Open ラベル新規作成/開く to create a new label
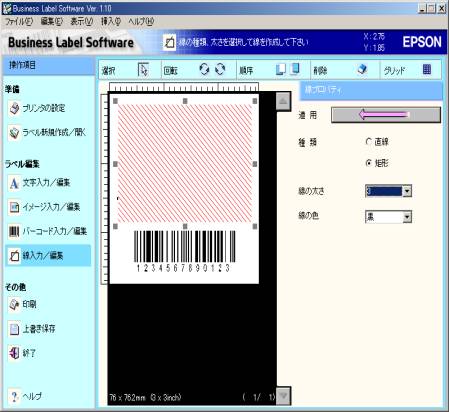Viewport: 449px width, 412px height. [x=47, y=133]
